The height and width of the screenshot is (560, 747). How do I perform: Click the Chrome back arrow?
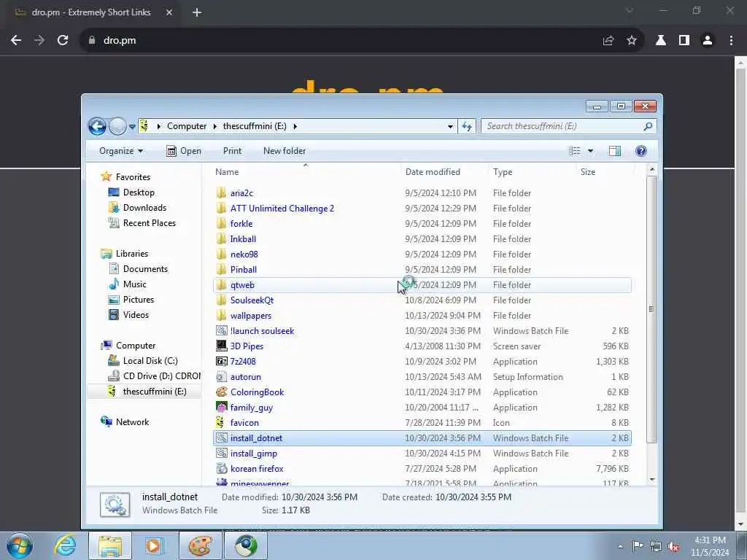click(x=16, y=41)
